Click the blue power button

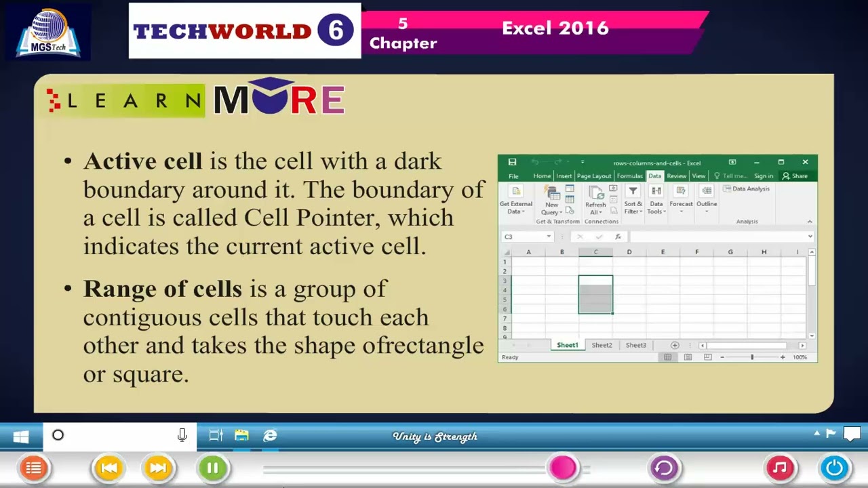834,468
